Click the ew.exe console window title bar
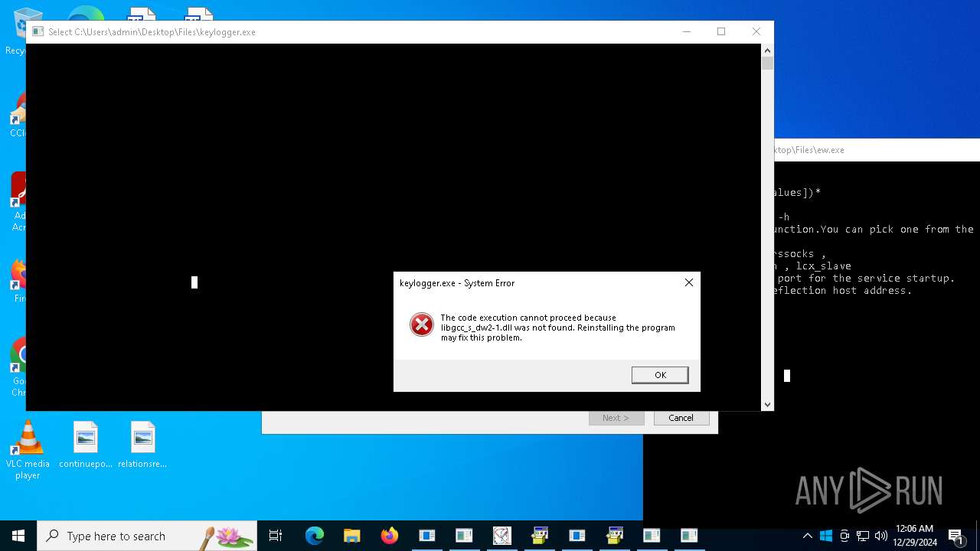Image resolution: width=980 pixels, height=551 pixels. (877, 150)
